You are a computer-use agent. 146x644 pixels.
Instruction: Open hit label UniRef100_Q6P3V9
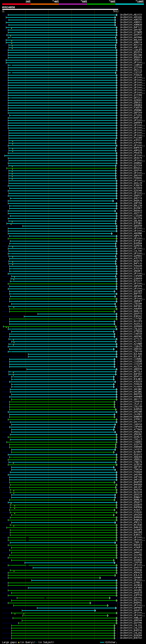[x=131, y=113]
